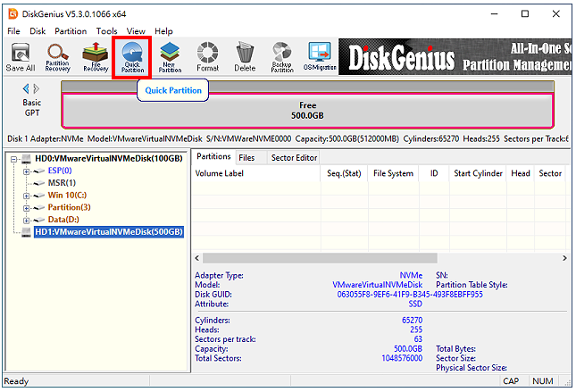Select HD0:VMwareVirtualNVMeDisk(100GB) disk

click(109, 159)
